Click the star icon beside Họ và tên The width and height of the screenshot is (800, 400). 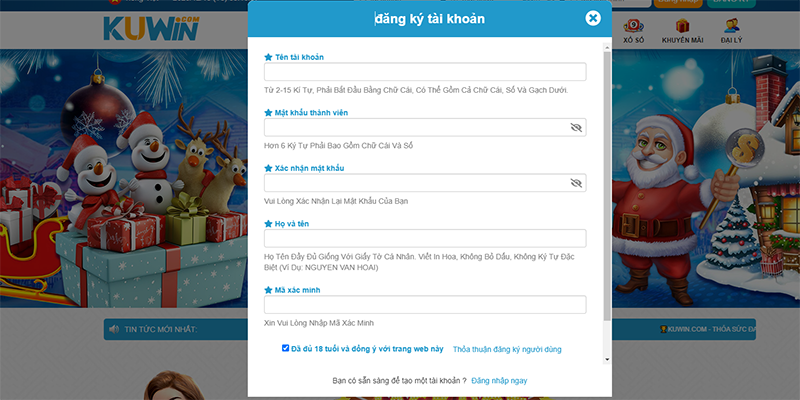(x=268, y=223)
